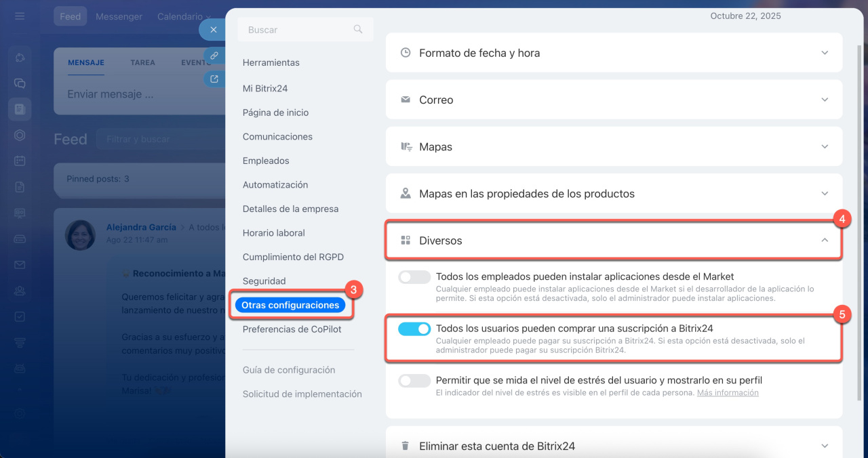This screenshot has height=458, width=868.
Task: Select Seguridad in settings menu
Action: 264,281
